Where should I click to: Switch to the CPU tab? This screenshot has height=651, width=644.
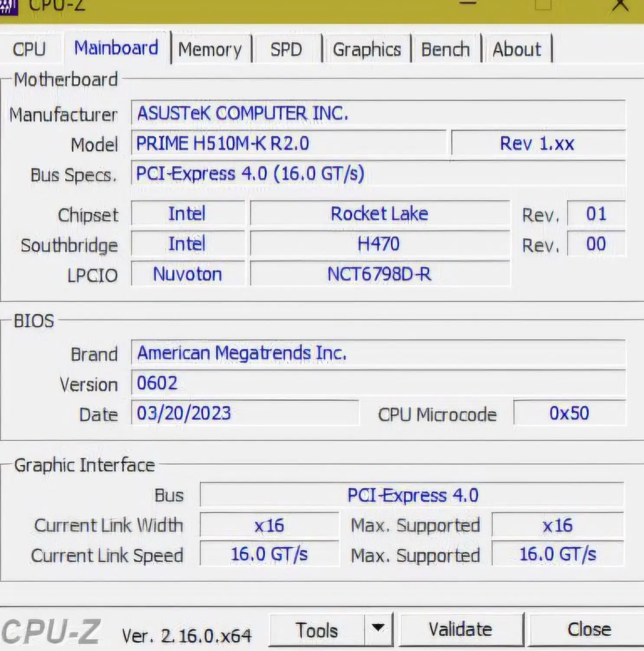29,49
